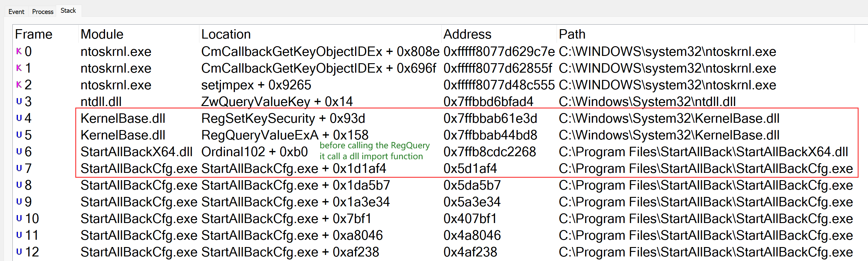
Task: Select KernelBase.dll module in frame 5
Action: click(x=123, y=135)
